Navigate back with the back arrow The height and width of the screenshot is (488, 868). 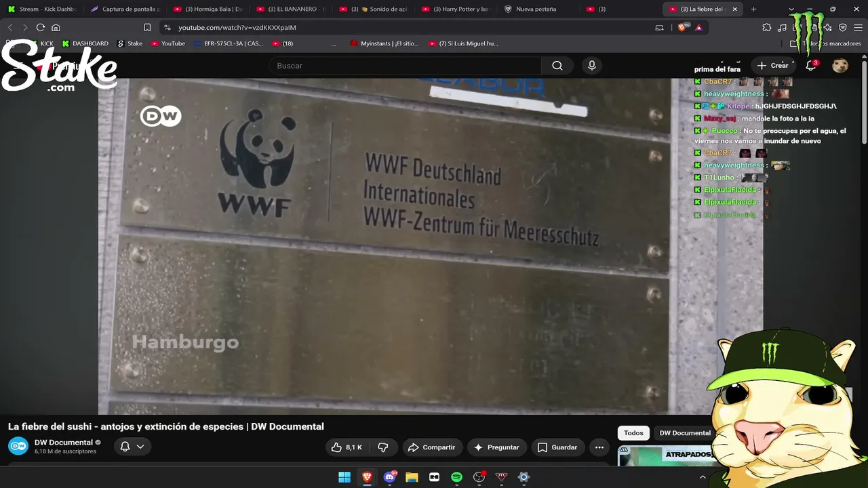click(x=10, y=27)
